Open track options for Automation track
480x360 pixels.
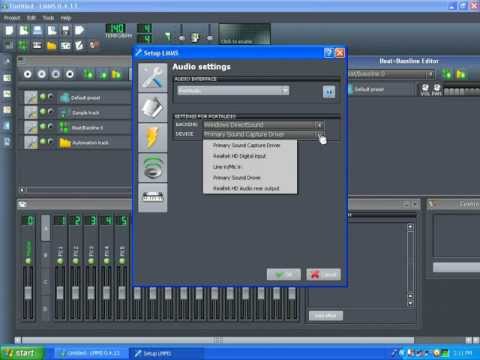pos(31,142)
